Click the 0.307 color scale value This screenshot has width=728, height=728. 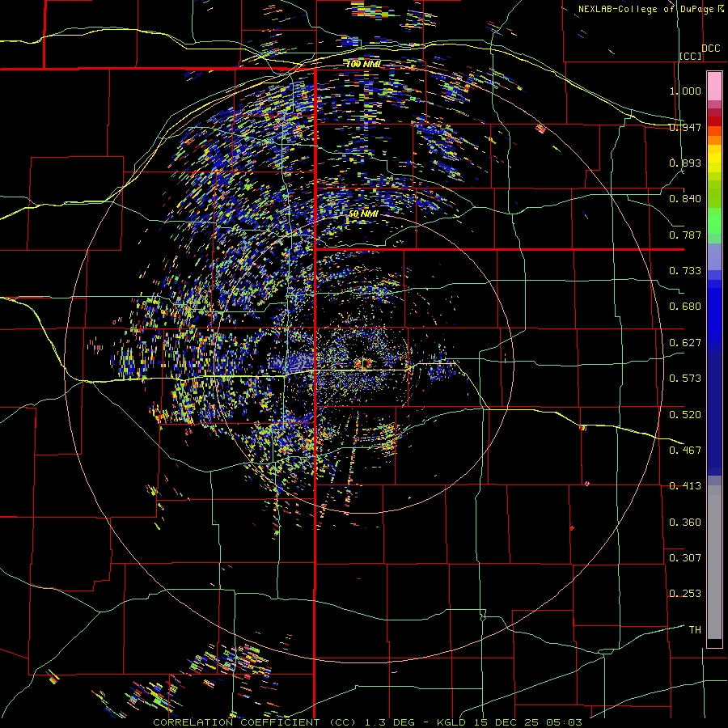(x=685, y=558)
